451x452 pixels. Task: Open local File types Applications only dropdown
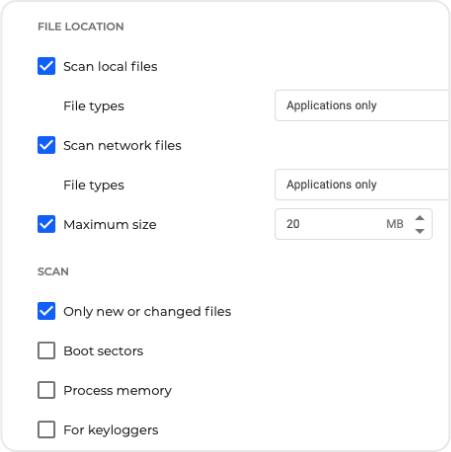(x=362, y=105)
